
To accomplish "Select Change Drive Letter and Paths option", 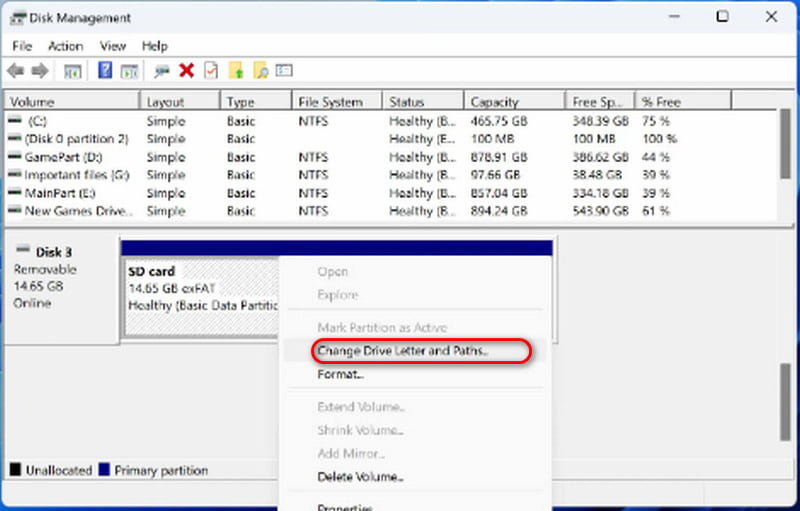I will [402, 351].
